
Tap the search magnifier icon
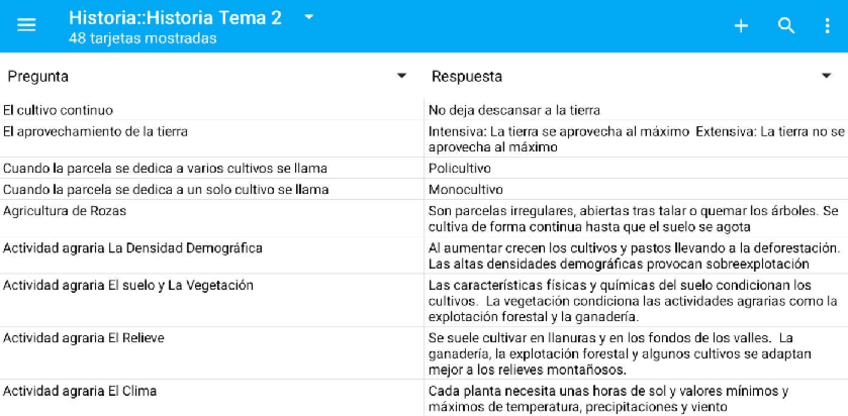pos(787,26)
